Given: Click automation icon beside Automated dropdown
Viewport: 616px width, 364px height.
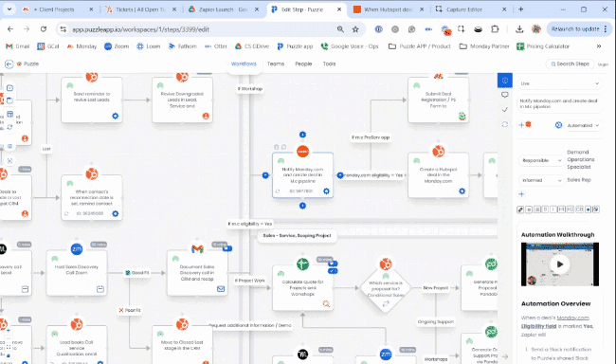Looking at the screenshot, I should (558, 125).
